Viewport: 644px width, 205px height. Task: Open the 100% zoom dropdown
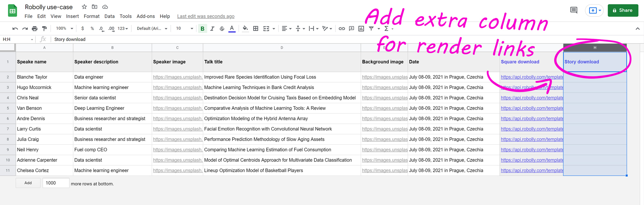(64, 29)
